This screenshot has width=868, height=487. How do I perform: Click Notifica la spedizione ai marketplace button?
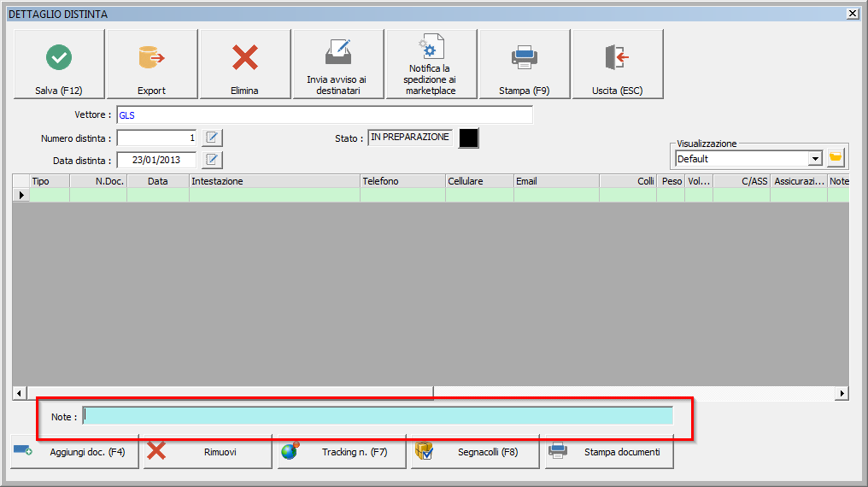[x=431, y=64]
